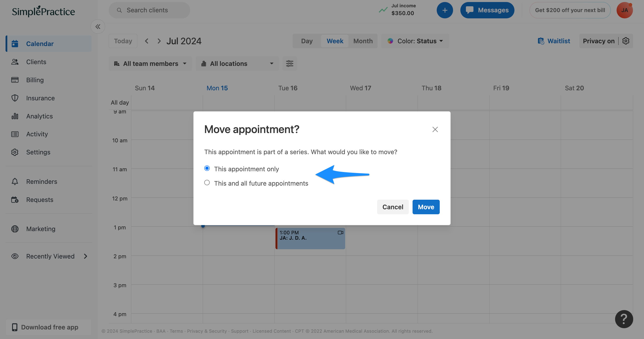Click the Analytics bar chart icon
The height and width of the screenshot is (339, 644).
15,116
